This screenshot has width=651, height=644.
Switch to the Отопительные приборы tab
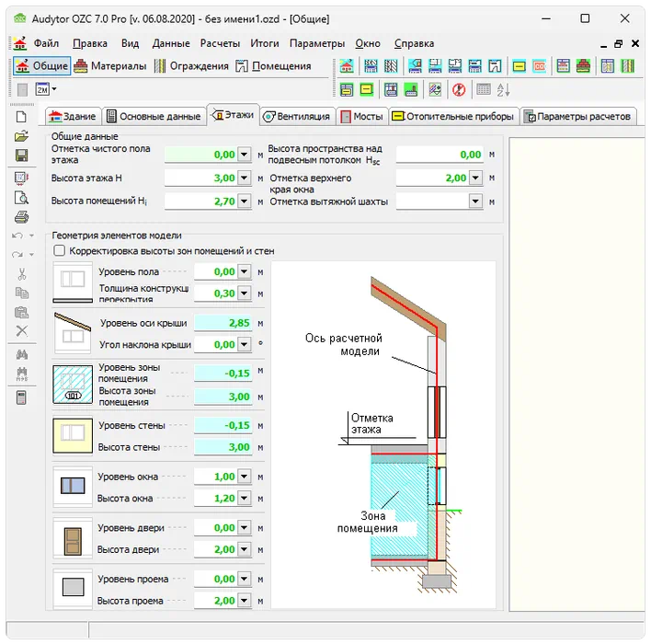(454, 116)
